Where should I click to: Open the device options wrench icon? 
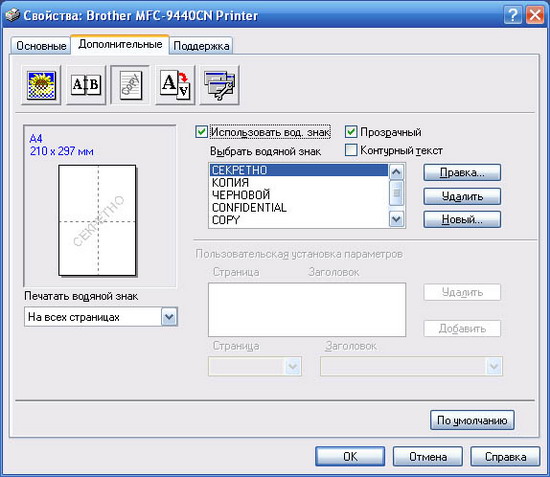220,85
